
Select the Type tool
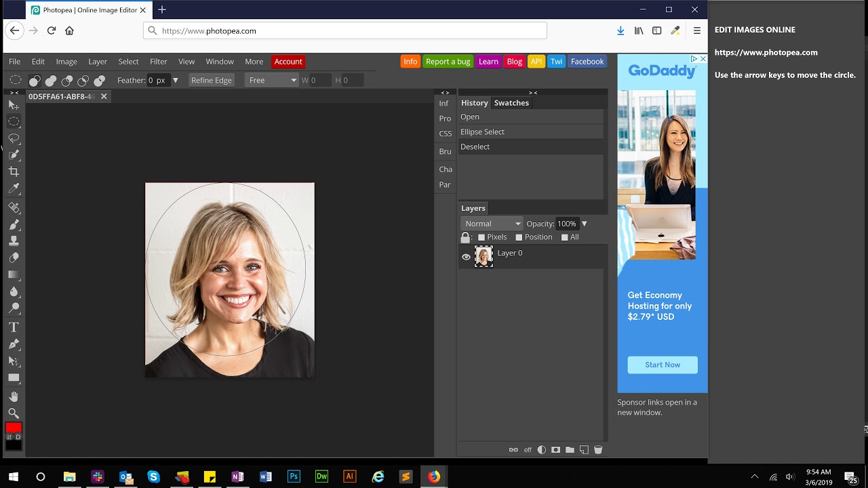point(14,327)
